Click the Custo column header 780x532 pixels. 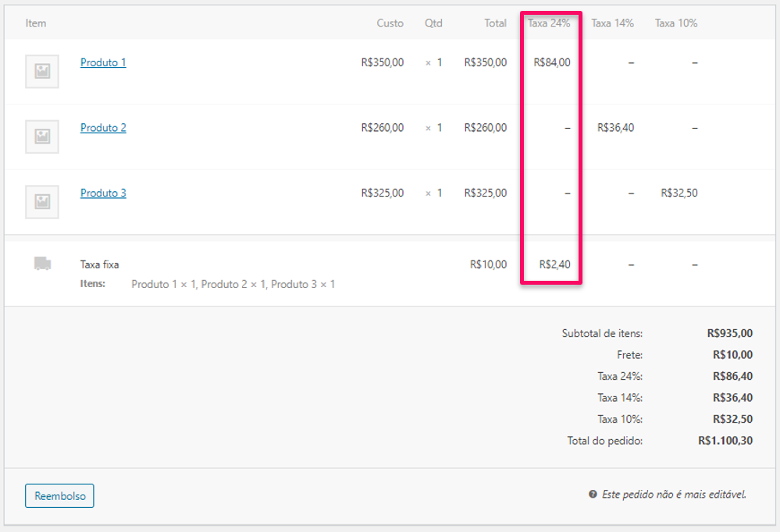(390, 23)
